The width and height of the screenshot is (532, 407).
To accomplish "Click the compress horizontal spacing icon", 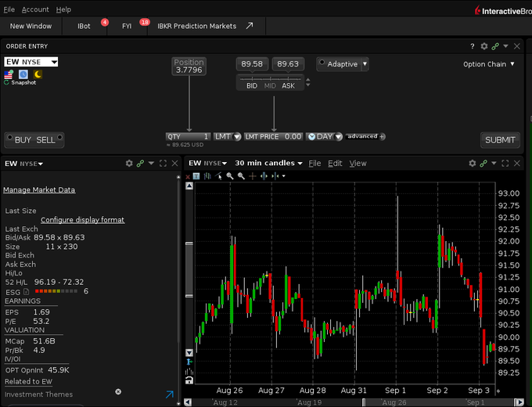I will (x=275, y=176).
